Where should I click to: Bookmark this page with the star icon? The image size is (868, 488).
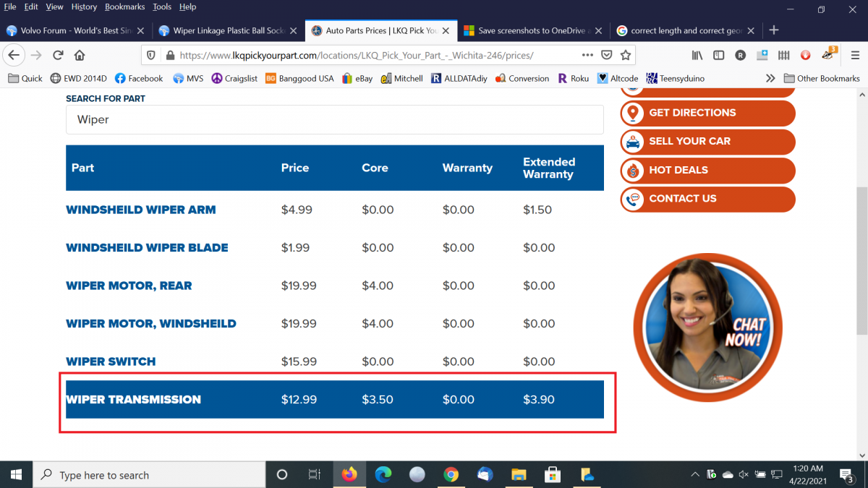click(626, 55)
